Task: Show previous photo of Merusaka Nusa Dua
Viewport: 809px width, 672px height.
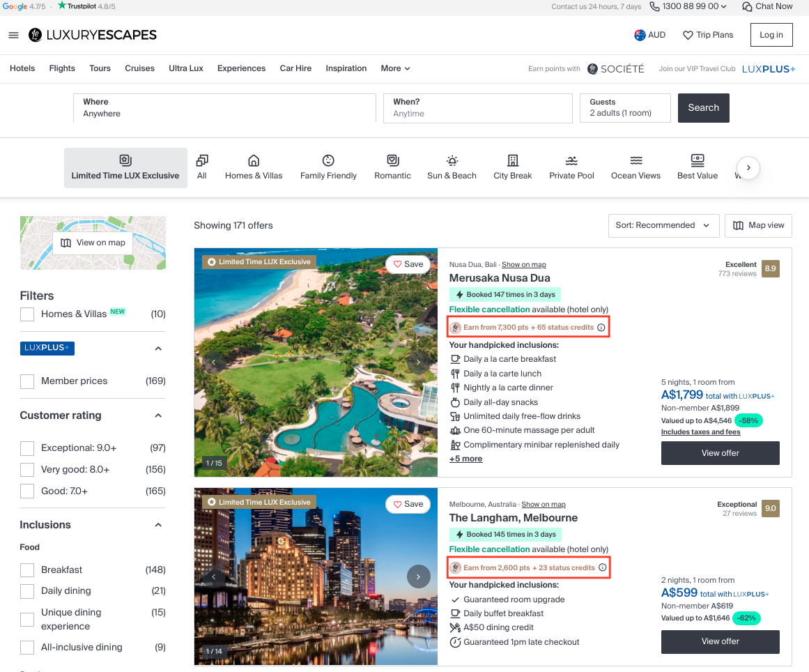Action: (214, 362)
